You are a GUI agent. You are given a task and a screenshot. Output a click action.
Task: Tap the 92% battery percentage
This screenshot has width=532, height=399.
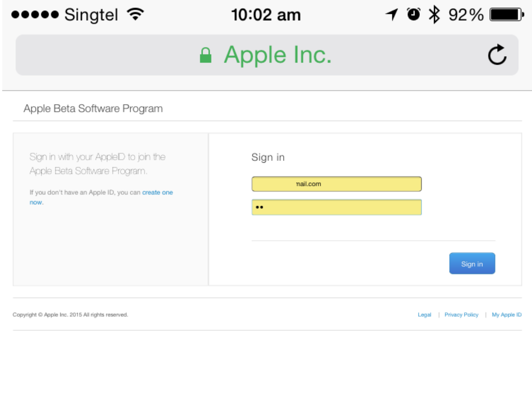click(x=466, y=15)
